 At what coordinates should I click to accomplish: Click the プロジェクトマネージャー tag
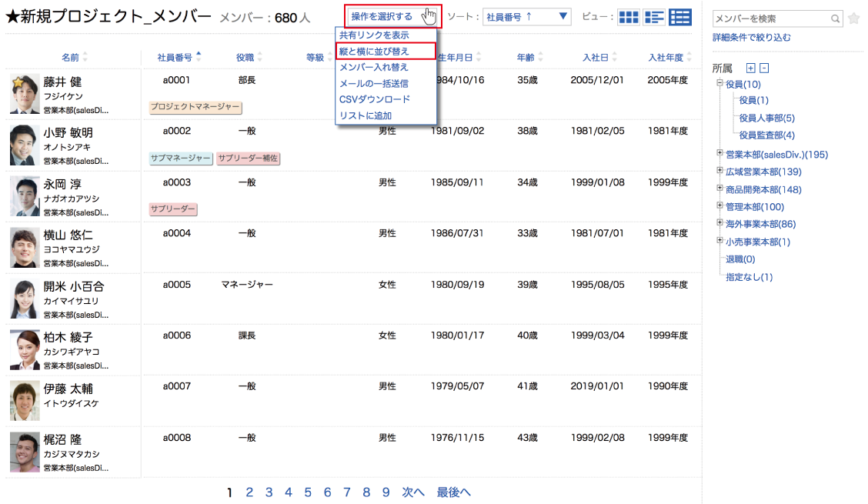(195, 107)
